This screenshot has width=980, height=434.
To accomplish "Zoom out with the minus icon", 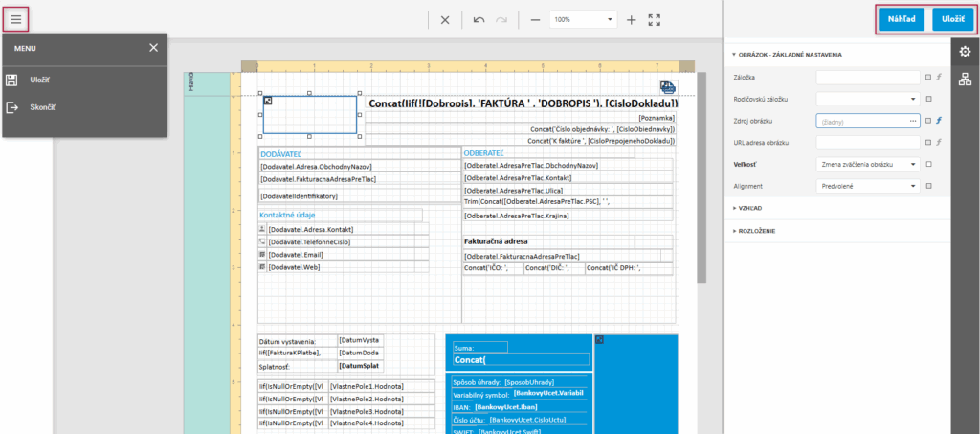I will pos(535,19).
